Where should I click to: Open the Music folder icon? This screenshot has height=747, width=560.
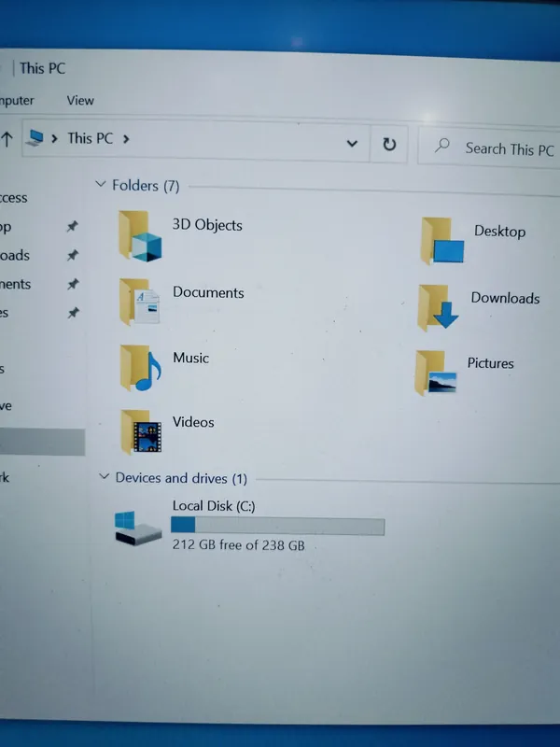point(141,368)
